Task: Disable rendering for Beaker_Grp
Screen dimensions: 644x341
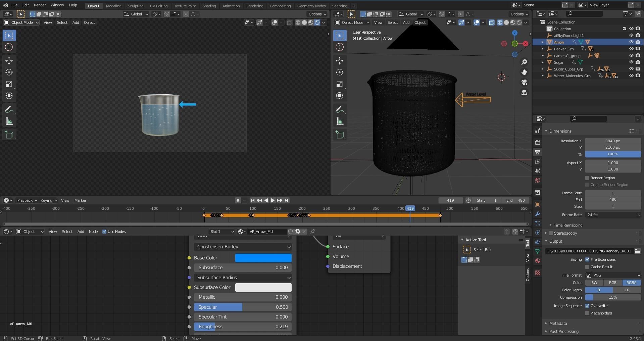Action: tap(638, 49)
